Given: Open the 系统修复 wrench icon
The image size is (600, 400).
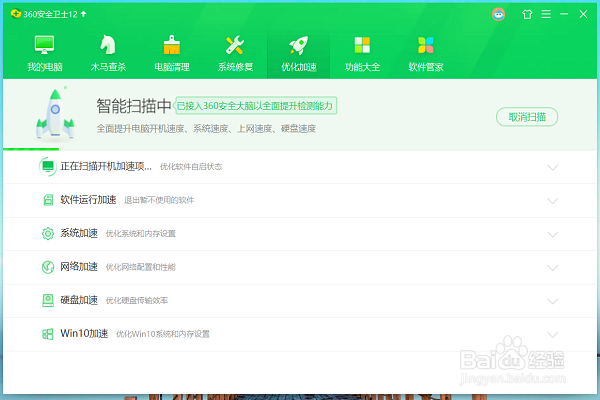Looking at the screenshot, I should [x=235, y=44].
